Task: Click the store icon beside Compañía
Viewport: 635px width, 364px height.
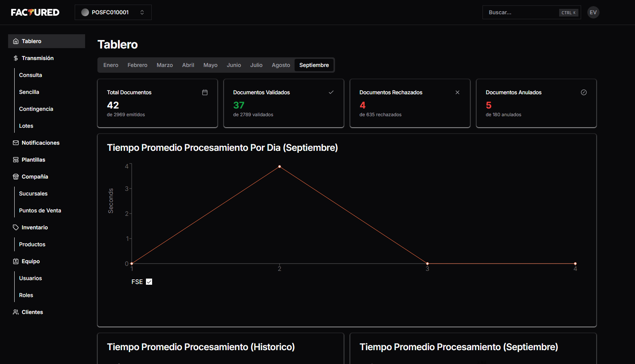Action: tap(16, 177)
